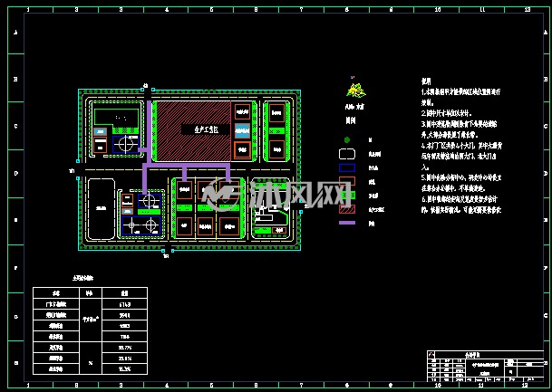The height and width of the screenshot is (392, 552).
Task: Click the title block in the drawing corner
Action: (x=486, y=366)
